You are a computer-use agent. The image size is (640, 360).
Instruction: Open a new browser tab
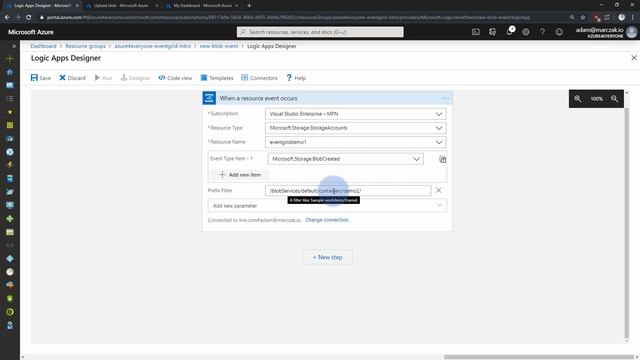pos(249,6)
